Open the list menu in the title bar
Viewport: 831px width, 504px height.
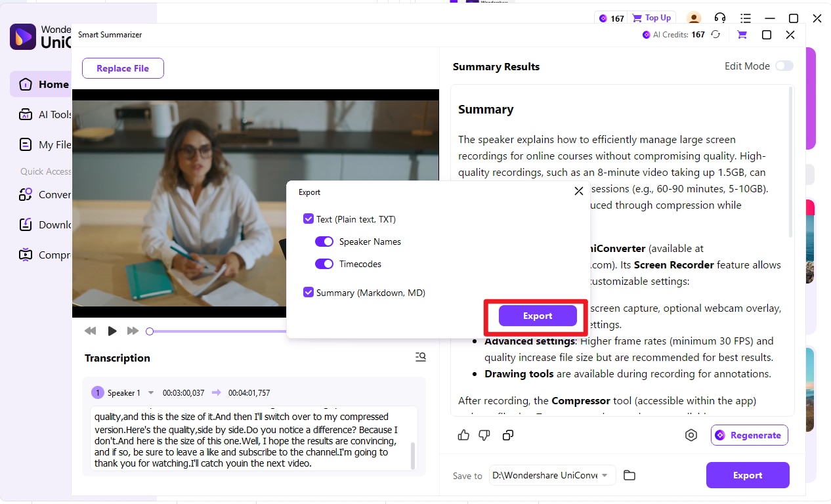[x=745, y=18]
